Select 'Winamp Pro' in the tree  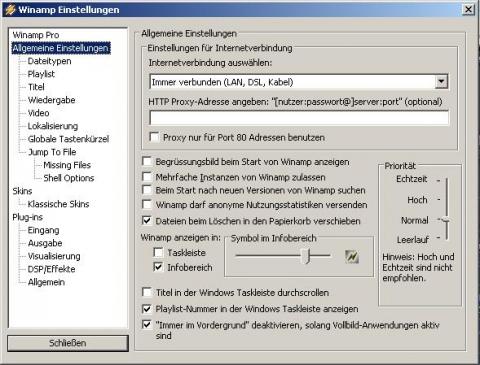36,35
